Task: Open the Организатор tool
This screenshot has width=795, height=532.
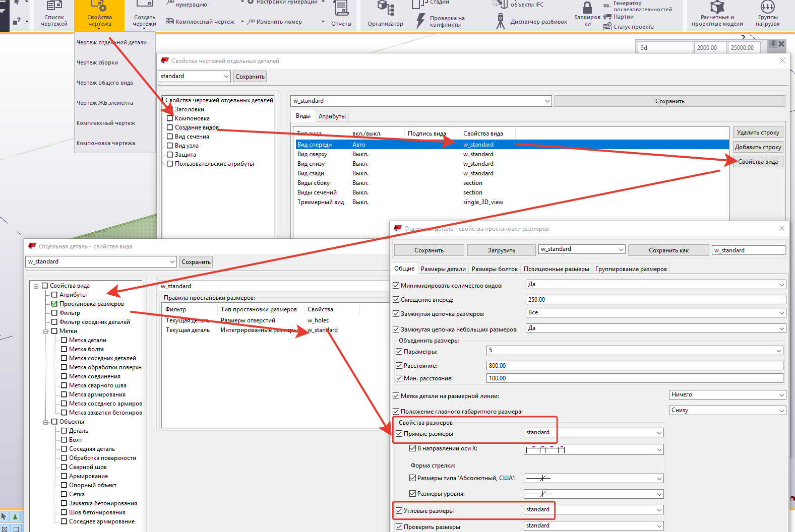Action: (x=385, y=14)
